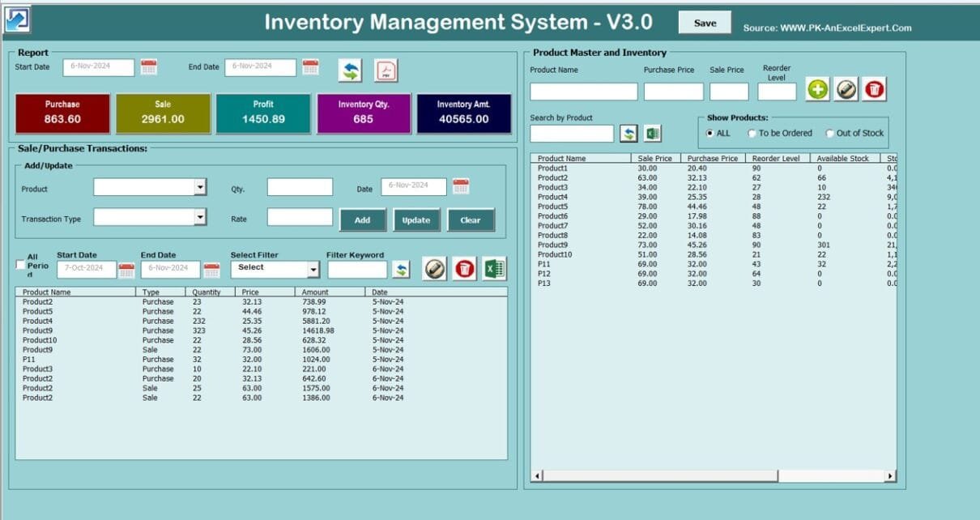The height and width of the screenshot is (520, 980).
Task: Select the Product3 Purchase transaction row
Action: (261, 369)
